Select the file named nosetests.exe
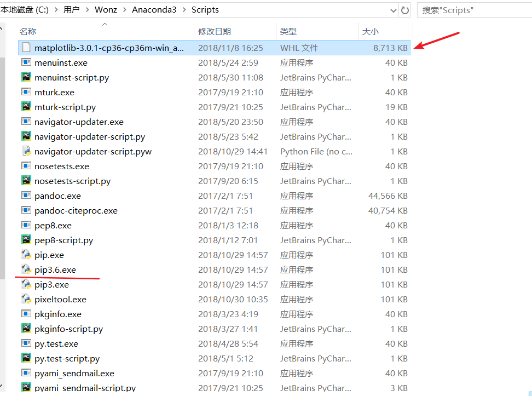 [62, 167]
